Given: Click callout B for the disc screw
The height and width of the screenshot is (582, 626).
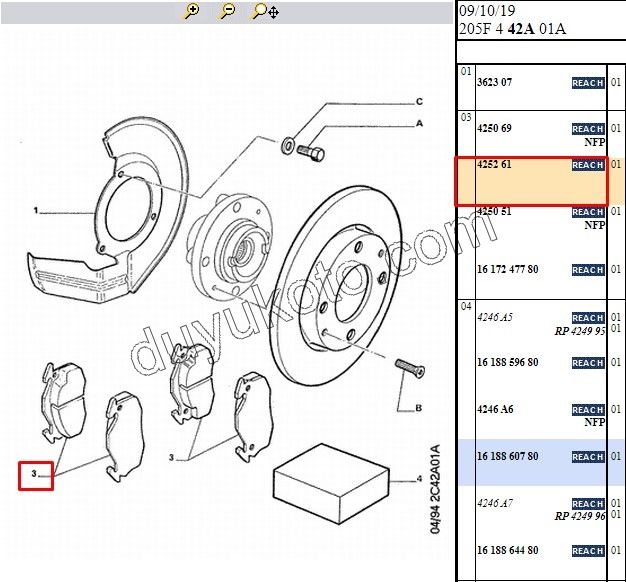Looking at the screenshot, I should (x=419, y=408).
